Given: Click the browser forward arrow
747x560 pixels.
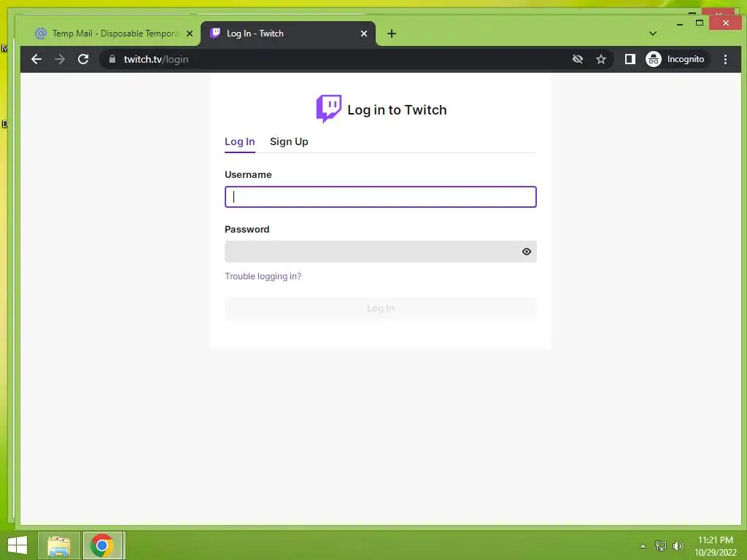Looking at the screenshot, I should pos(60,59).
